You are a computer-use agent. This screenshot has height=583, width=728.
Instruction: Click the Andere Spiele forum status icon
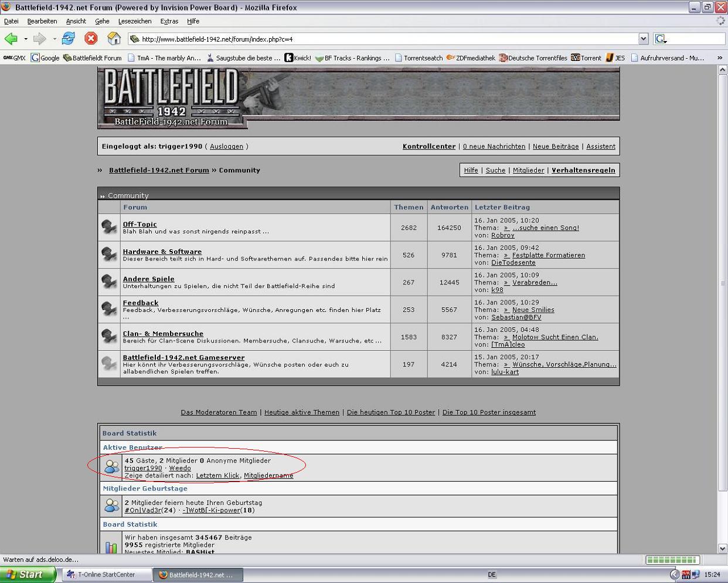pyautogui.click(x=109, y=282)
